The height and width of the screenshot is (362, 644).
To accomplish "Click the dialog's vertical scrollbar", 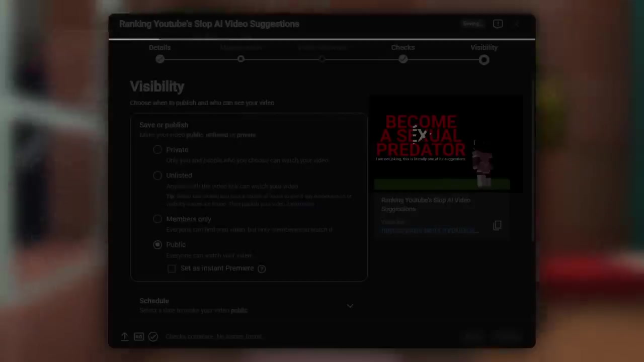I will coord(533,161).
